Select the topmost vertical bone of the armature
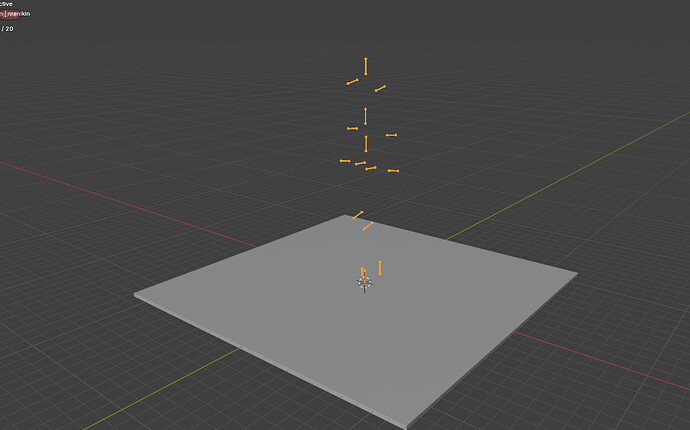690x430 pixels. point(366,66)
